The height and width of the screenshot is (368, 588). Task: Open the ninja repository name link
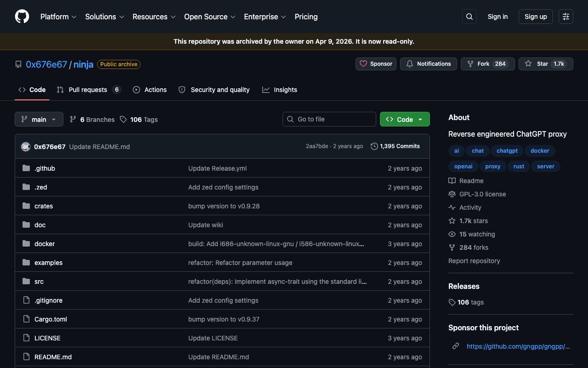84,64
